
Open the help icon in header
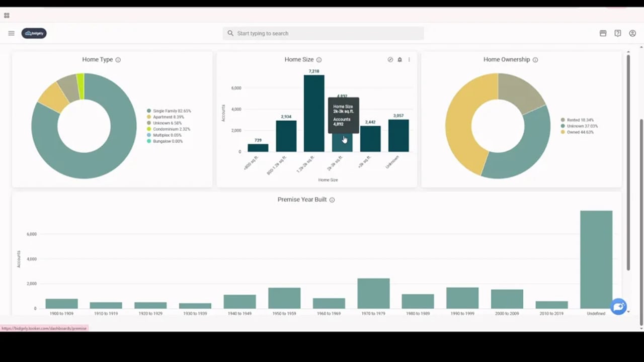pos(618,33)
